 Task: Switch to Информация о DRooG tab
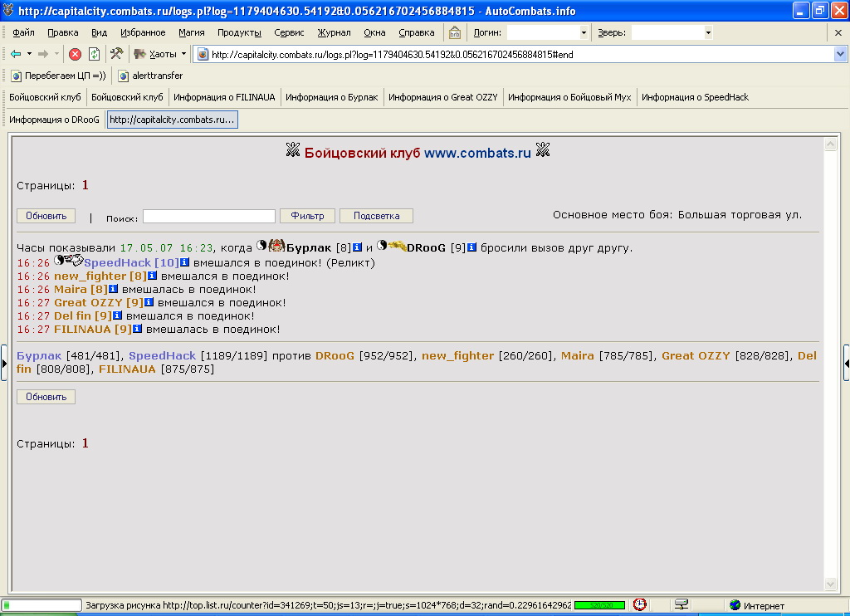coord(54,120)
